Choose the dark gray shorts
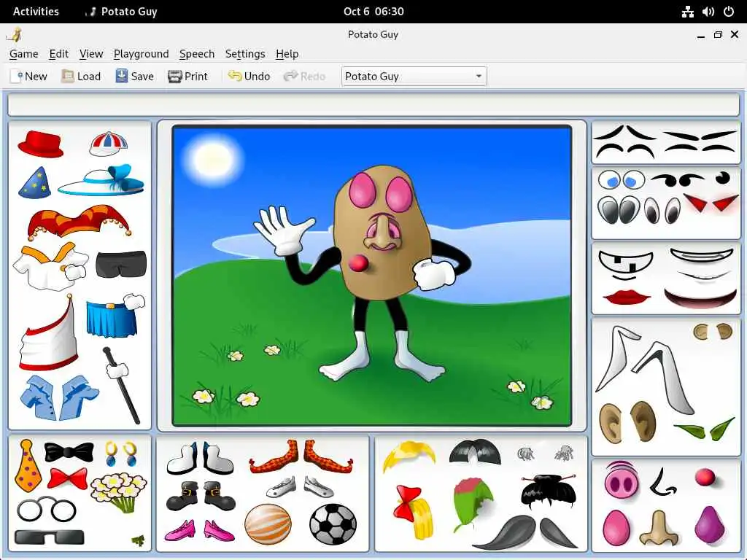 tap(121, 264)
